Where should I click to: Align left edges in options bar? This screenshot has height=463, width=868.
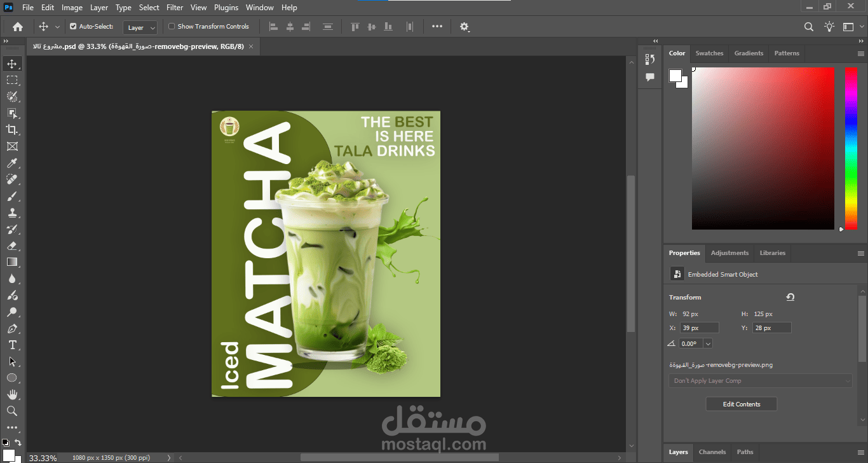pos(274,27)
